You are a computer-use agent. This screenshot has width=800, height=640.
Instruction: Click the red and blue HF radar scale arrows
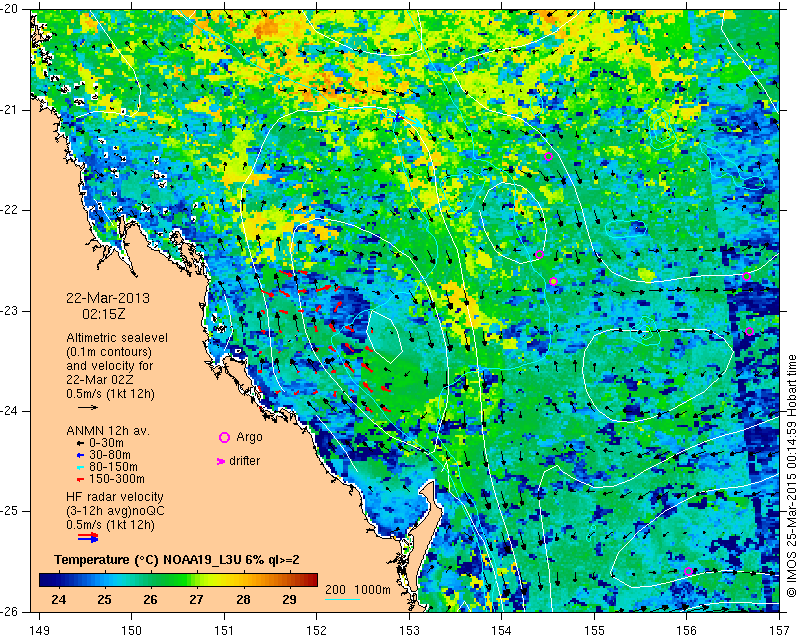tap(88, 537)
